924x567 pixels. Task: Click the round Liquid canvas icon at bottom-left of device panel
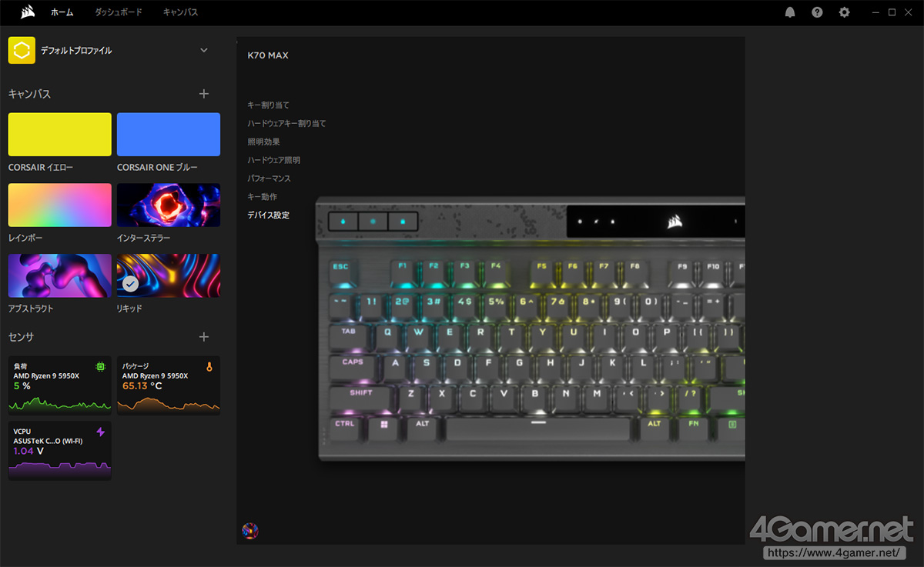tap(250, 531)
